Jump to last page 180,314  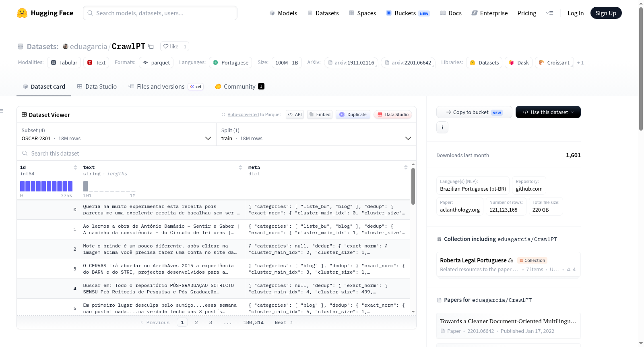point(254,322)
